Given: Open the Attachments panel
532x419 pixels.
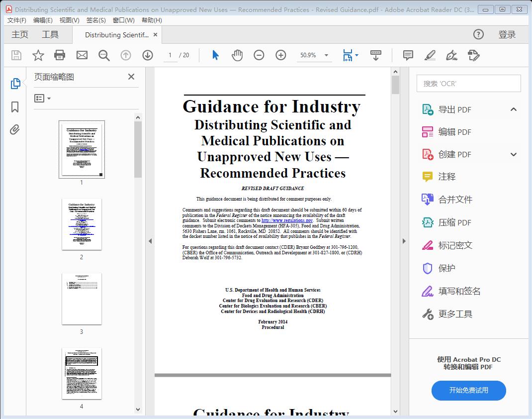Looking at the screenshot, I should 15,129.
